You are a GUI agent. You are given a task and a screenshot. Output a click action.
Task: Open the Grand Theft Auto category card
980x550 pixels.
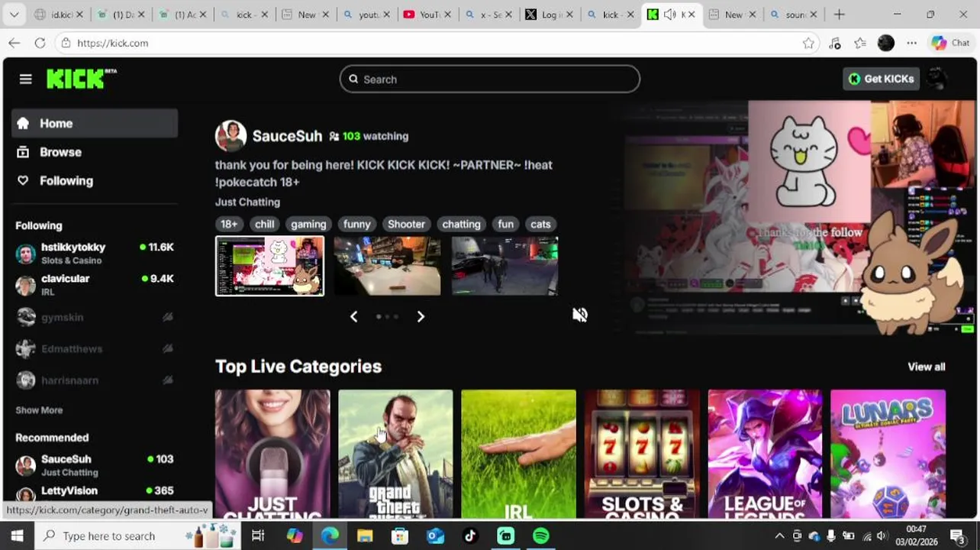pos(395,454)
